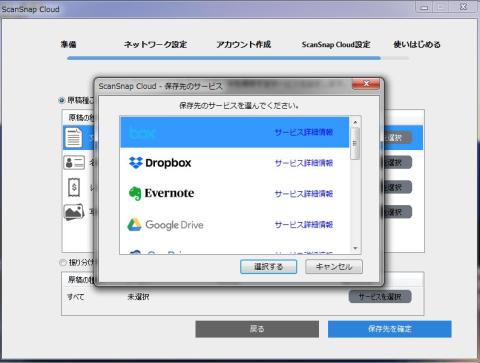Screen dimensions: 480x363
Task: Click the キャンセル button
Action: (334, 267)
